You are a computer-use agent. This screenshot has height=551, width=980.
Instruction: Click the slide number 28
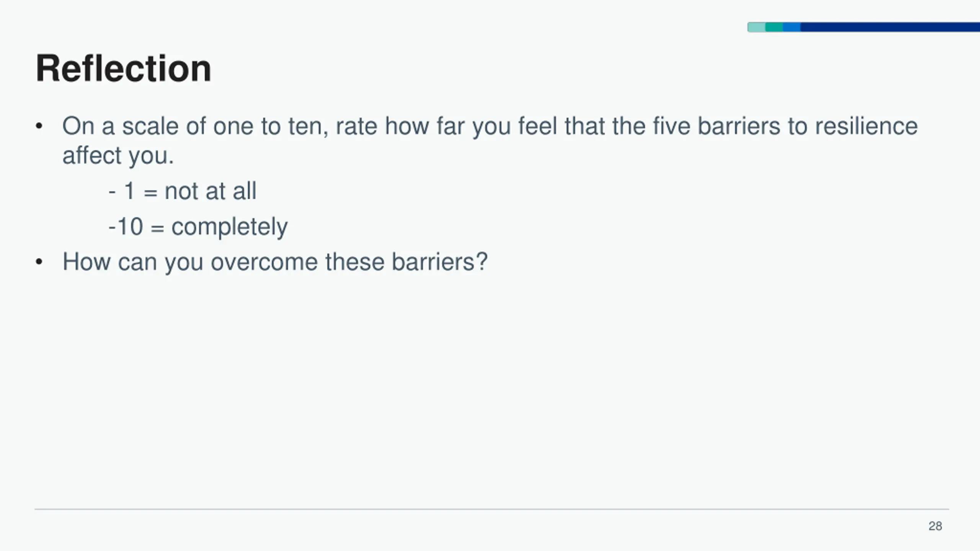click(x=935, y=526)
